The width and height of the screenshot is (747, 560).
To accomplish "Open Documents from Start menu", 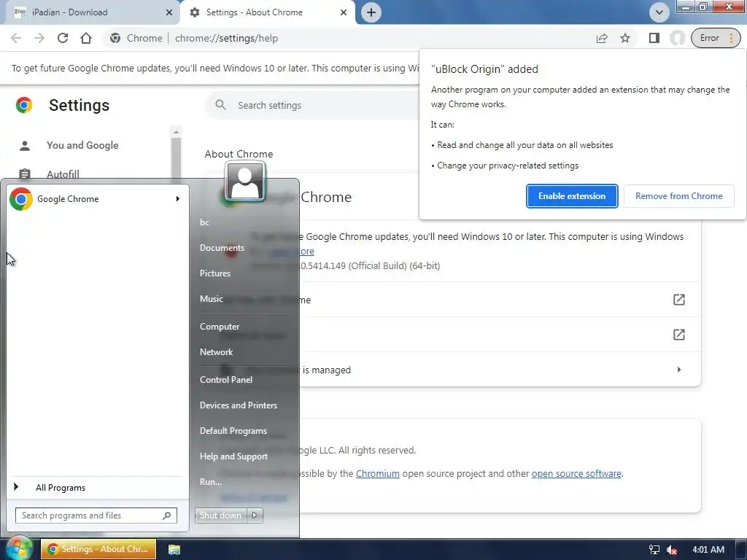I will coord(222,248).
